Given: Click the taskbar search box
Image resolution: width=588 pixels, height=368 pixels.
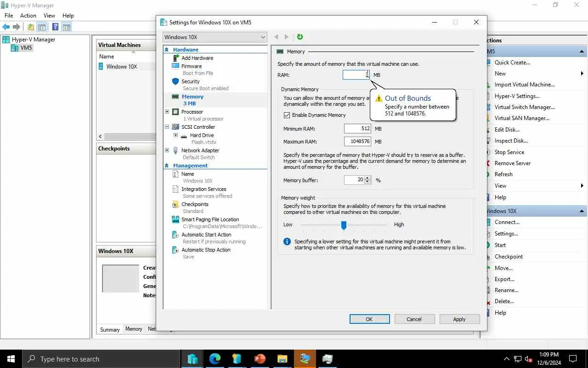Looking at the screenshot, I should (101, 359).
